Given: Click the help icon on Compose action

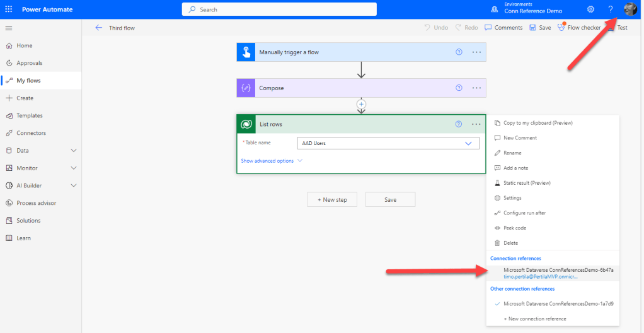Looking at the screenshot, I should point(459,88).
